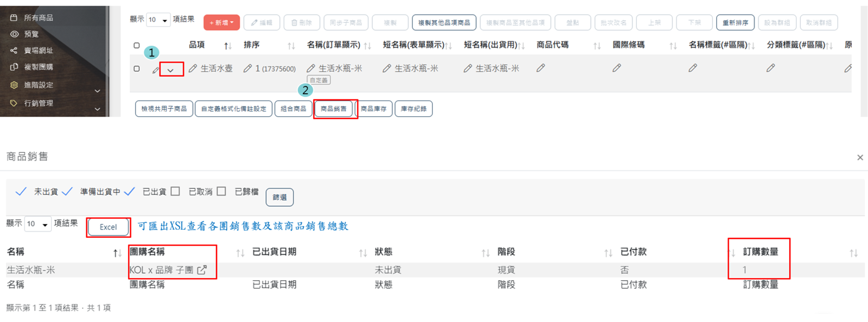The image size is (868, 322).
Task: Open the top 顯示 10 results dropdown
Action: click(x=158, y=20)
